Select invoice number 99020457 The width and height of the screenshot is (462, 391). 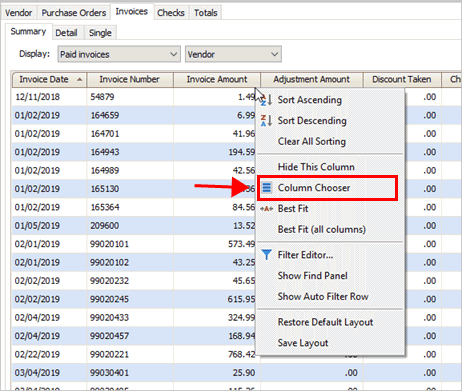pyautogui.click(x=130, y=336)
